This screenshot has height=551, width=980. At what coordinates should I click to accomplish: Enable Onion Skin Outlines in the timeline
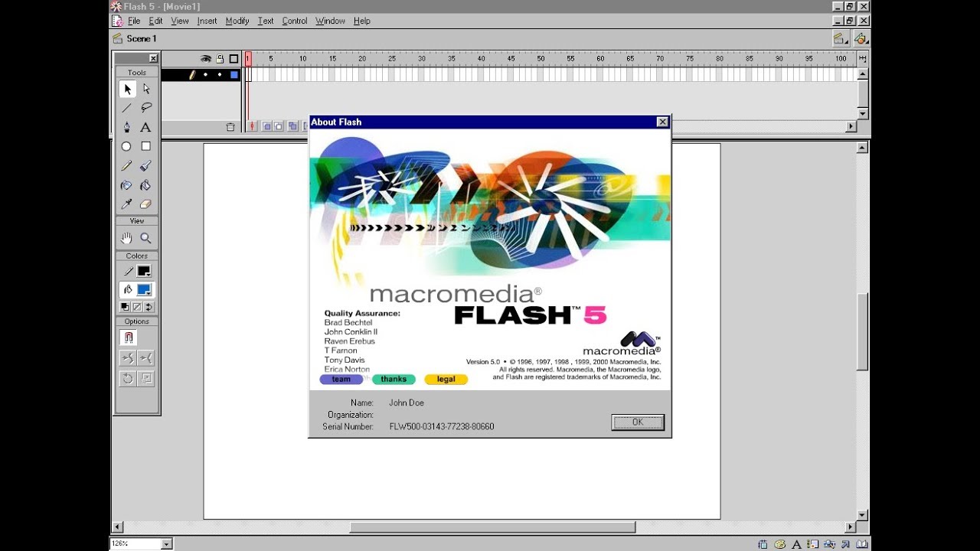(x=279, y=126)
